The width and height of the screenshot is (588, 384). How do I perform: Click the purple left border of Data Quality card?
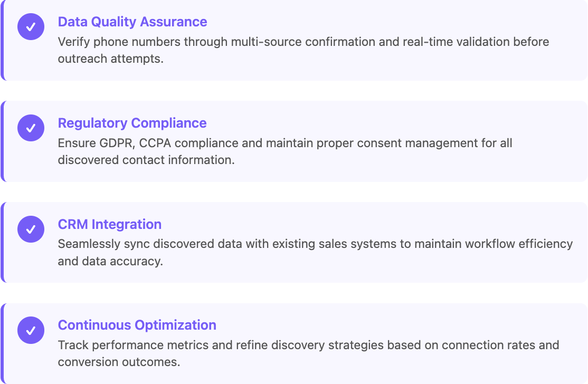2,40
